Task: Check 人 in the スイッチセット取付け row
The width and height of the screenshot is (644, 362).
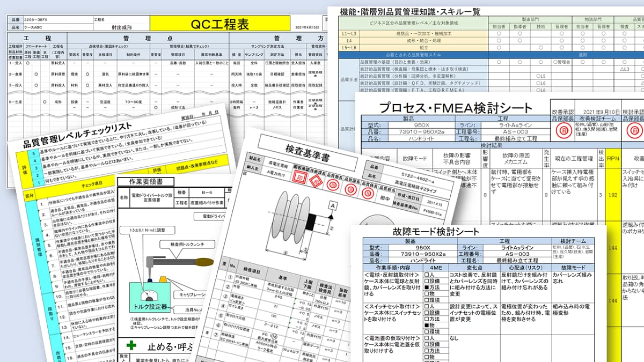Action: [427, 306]
